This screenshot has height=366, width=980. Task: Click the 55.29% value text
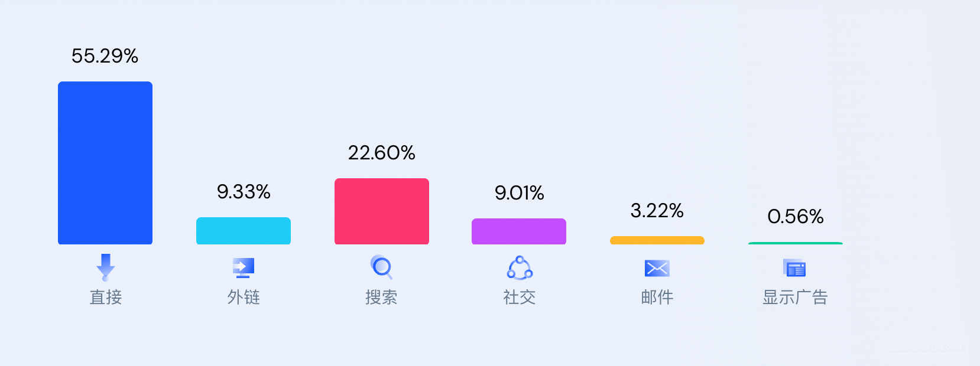click(x=105, y=56)
